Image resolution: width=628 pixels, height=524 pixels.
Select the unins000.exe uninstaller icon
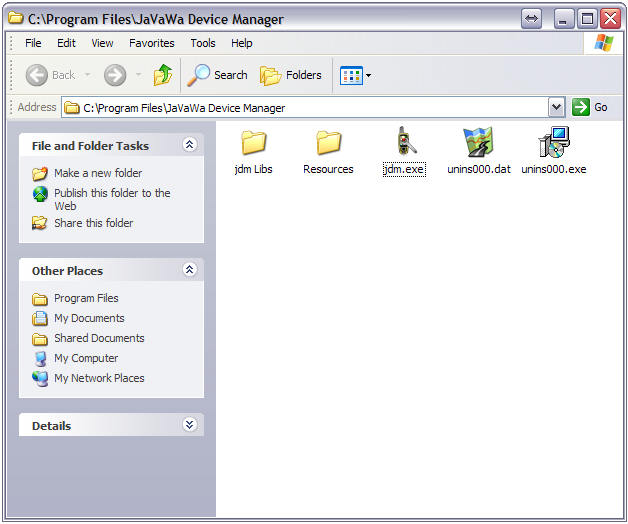point(553,143)
